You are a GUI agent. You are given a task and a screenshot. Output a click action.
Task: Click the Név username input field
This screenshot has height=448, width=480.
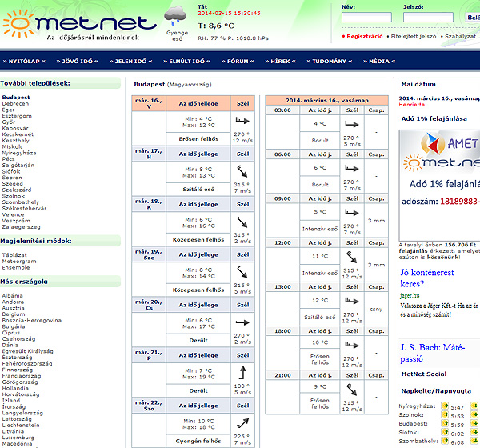(x=366, y=18)
